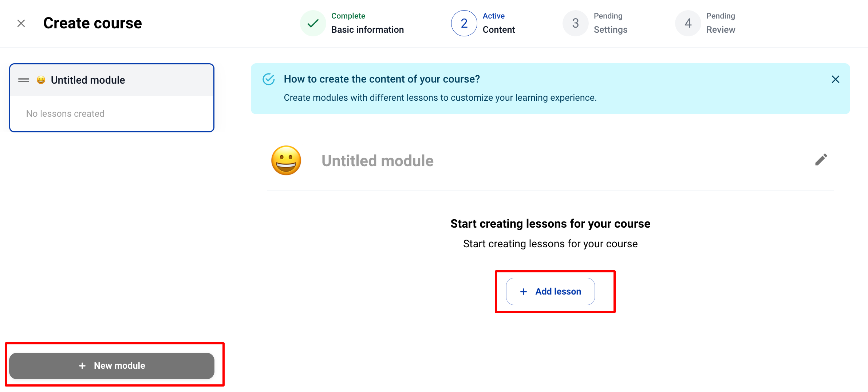Click the green Complete checkmark icon
This screenshot has width=868, height=392.
click(x=313, y=24)
